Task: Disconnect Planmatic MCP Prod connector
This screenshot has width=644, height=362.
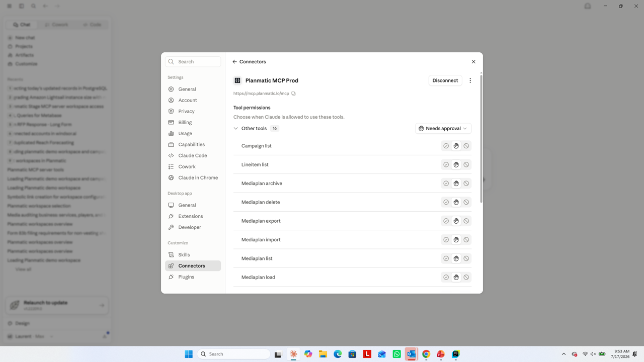Action: [x=445, y=80]
